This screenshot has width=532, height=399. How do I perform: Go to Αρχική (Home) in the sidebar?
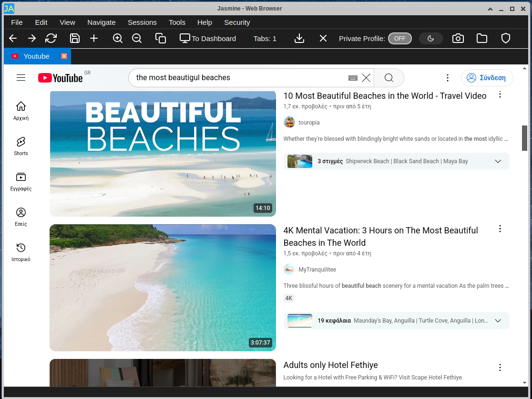pos(20,111)
